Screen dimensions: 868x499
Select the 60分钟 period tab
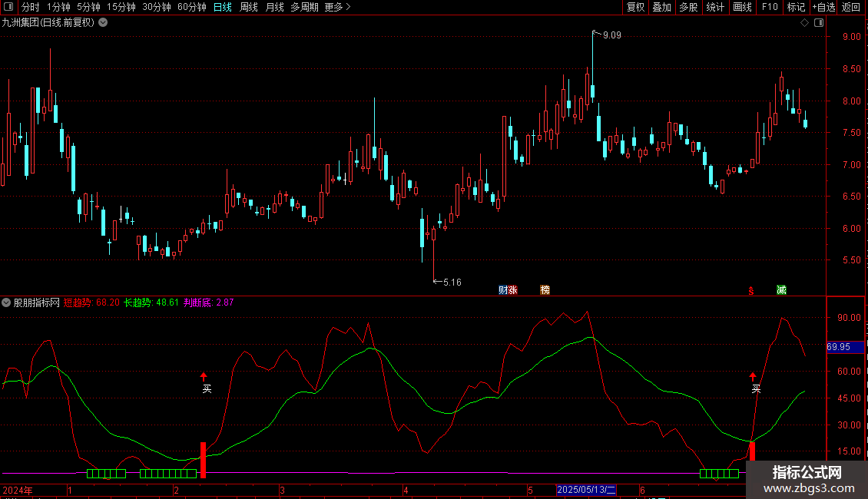click(191, 7)
